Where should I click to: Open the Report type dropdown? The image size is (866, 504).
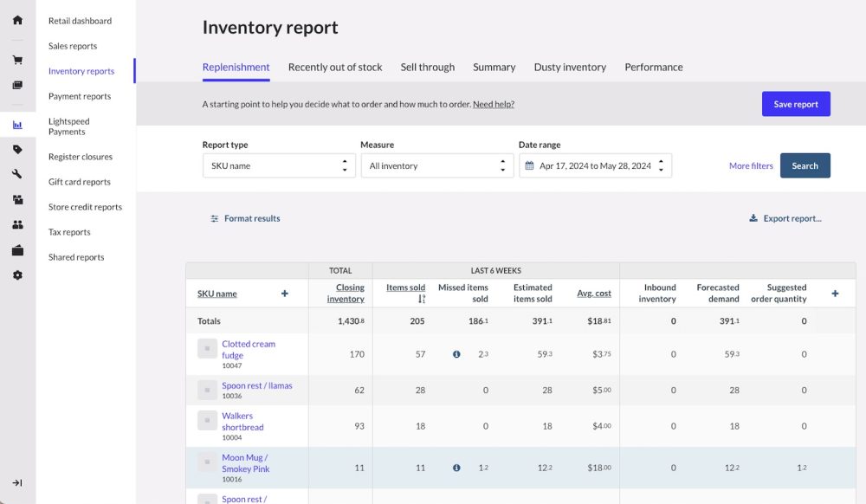pyautogui.click(x=278, y=165)
